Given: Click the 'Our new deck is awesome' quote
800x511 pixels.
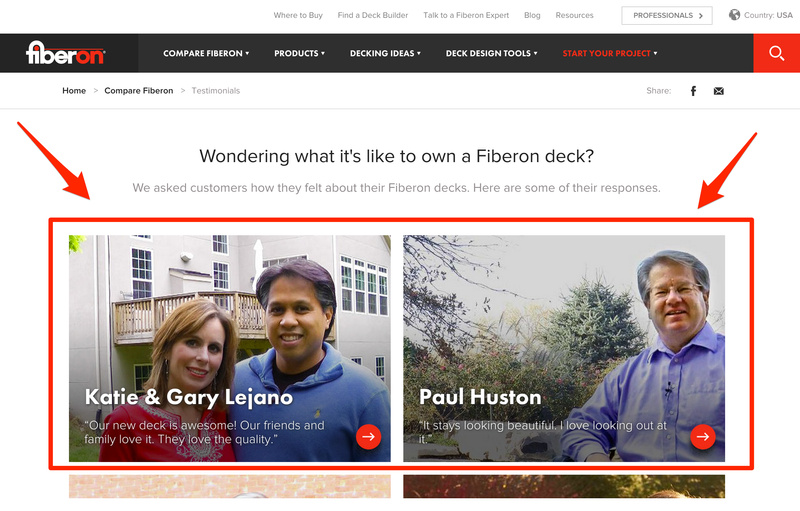Looking at the screenshot, I should [204, 432].
